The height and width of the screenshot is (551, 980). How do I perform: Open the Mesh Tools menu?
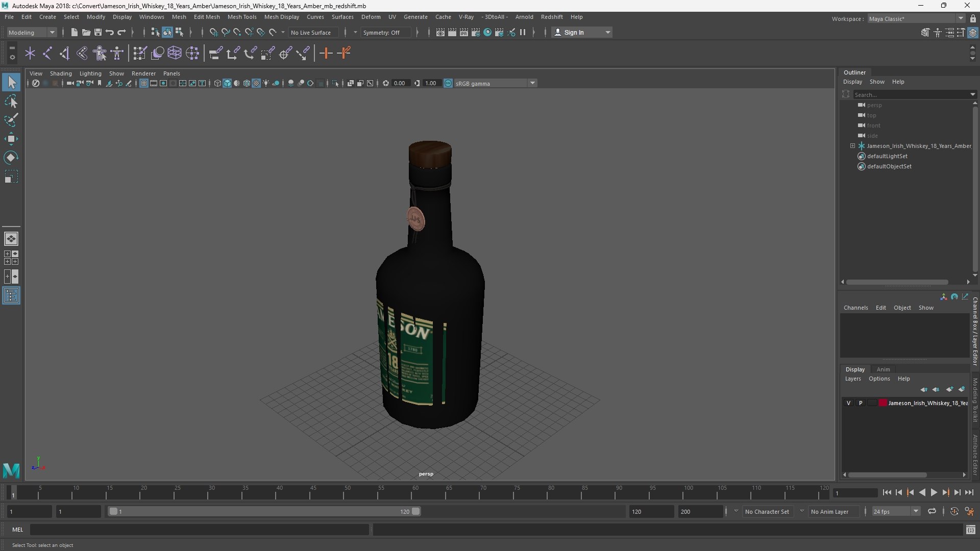pos(241,17)
